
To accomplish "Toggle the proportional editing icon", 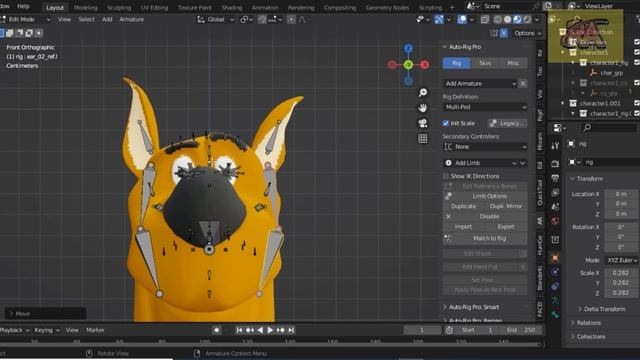I will coord(291,19).
